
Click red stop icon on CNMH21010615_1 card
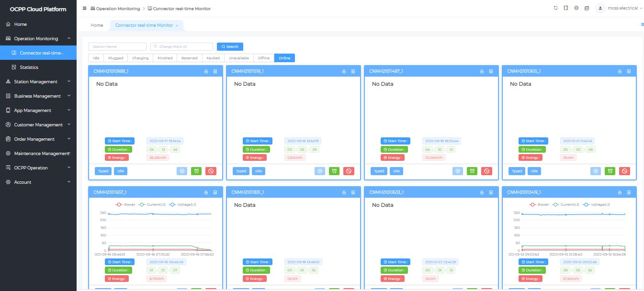pos(624,171)
